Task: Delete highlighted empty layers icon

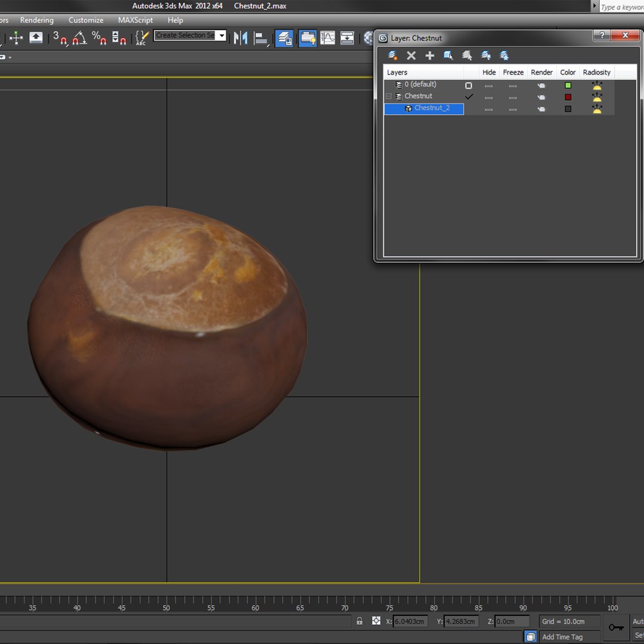Action: (x=411, y=55)
